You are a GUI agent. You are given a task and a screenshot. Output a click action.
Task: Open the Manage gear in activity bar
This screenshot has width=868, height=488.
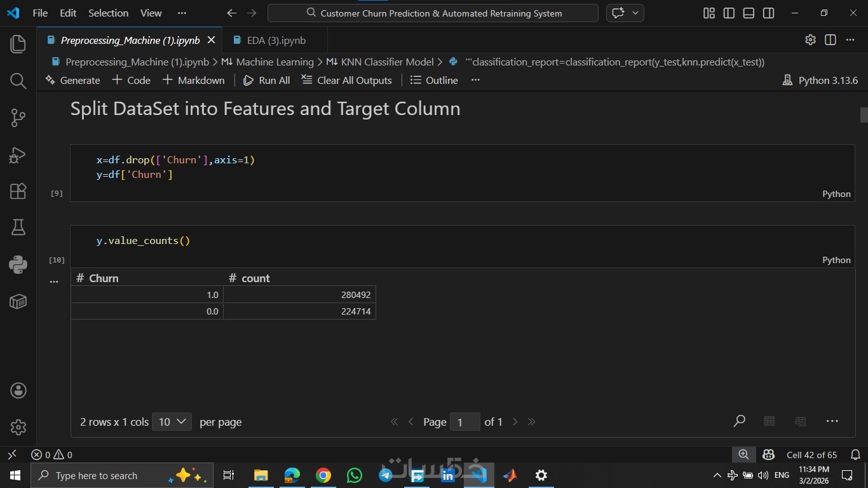(x=18, y=427)
